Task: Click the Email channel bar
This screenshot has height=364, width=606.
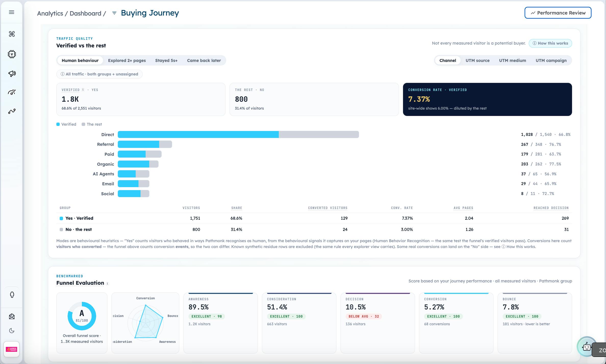Action: point(133,184)
